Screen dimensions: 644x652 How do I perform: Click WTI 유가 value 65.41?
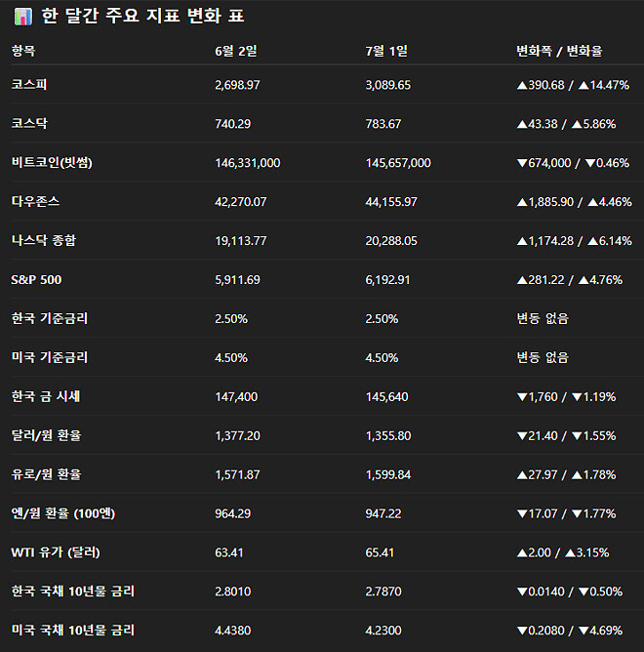point(380,552)
